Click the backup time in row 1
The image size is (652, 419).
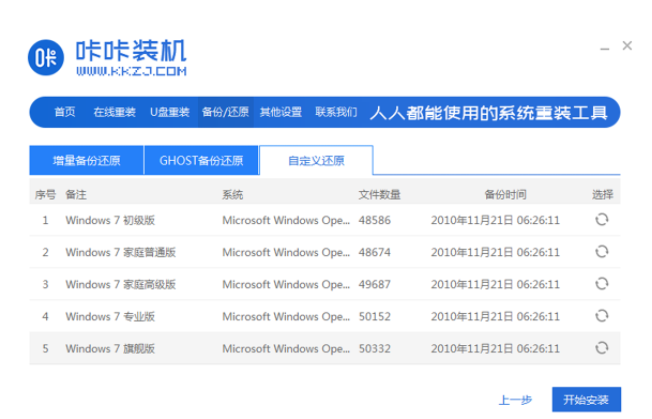(495, 220)
